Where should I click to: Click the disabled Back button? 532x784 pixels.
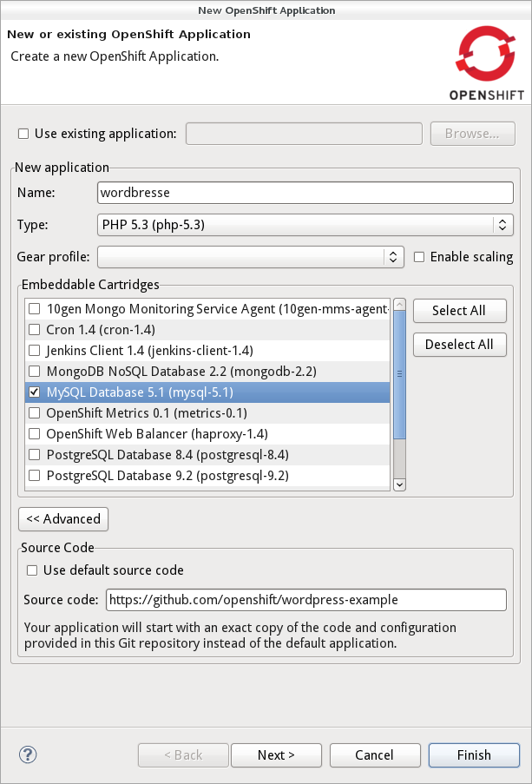click(x=183, y=755)
